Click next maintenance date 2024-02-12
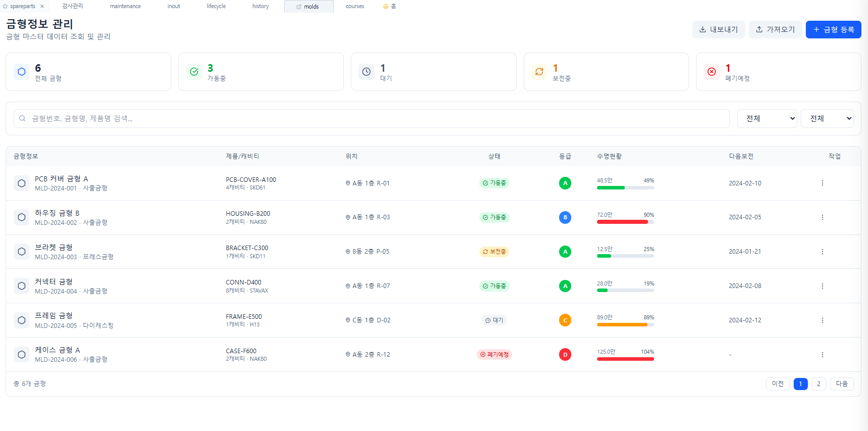The width and height of the screenshot is (868, 431). 745,320
